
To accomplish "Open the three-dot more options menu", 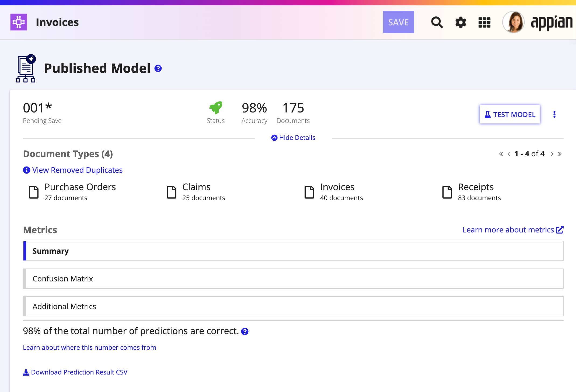I will coord(554,114).
